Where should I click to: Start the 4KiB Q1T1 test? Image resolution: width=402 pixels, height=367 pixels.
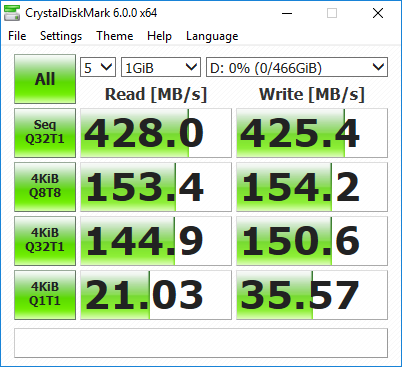(45, 295)
